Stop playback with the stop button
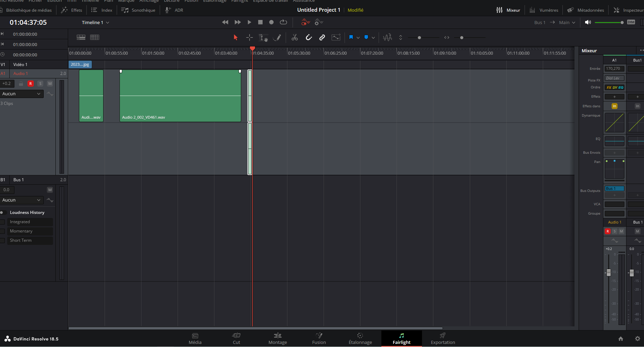Viewport: 644px width, 347px height. pos(261,22)
